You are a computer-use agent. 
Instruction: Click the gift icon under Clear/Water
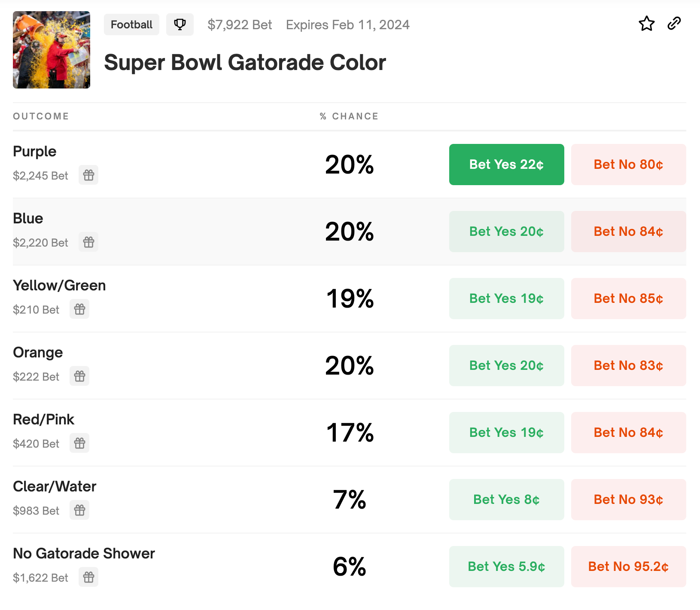click(x=79, y=510)
